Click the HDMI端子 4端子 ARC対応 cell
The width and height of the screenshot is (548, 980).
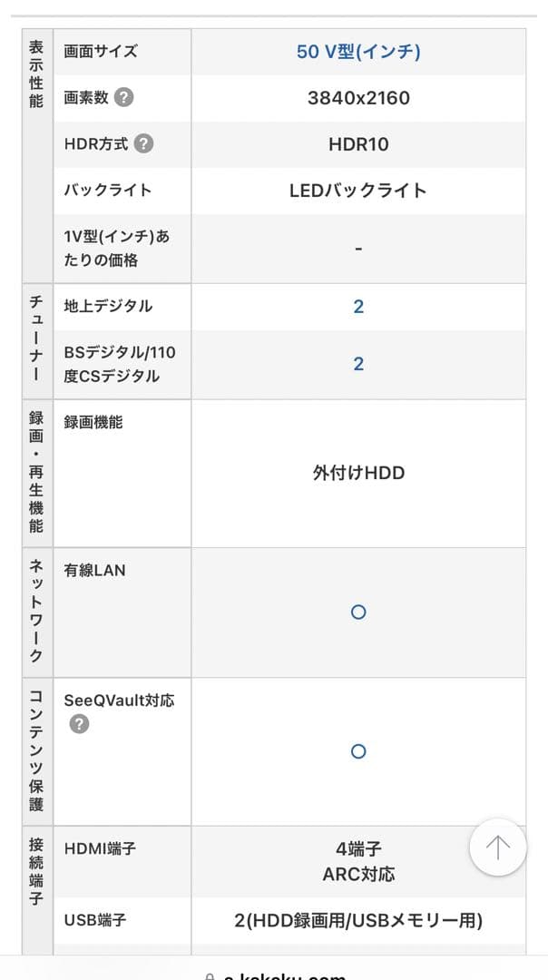click(x=357, y=860)
